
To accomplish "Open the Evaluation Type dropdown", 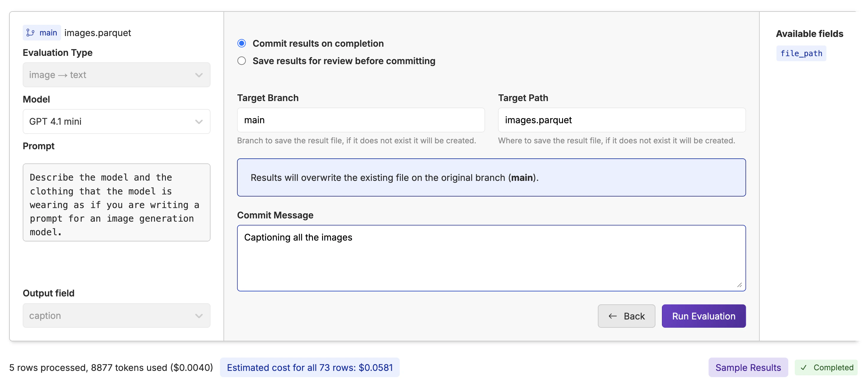I will coord(116,75).
